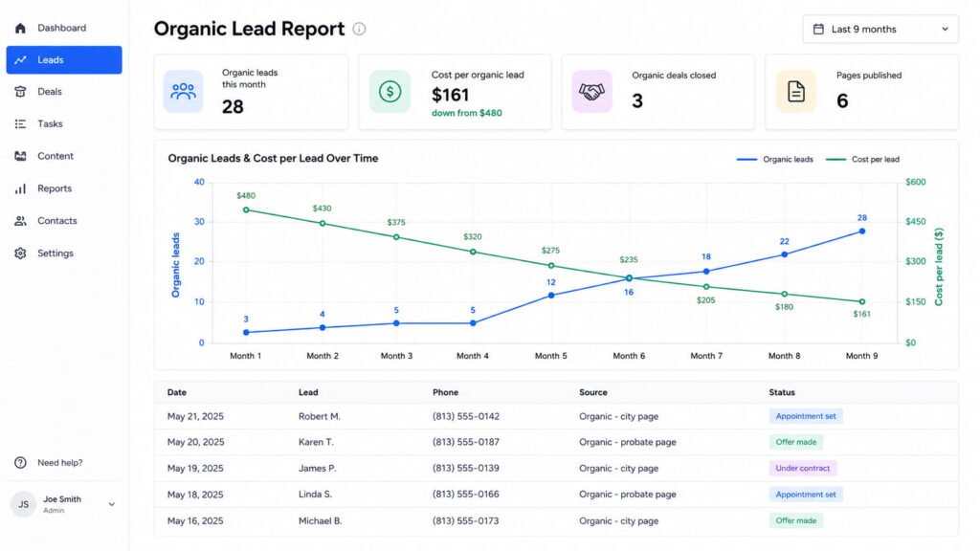Click phone number (813) 555-0187

[466, 442]
